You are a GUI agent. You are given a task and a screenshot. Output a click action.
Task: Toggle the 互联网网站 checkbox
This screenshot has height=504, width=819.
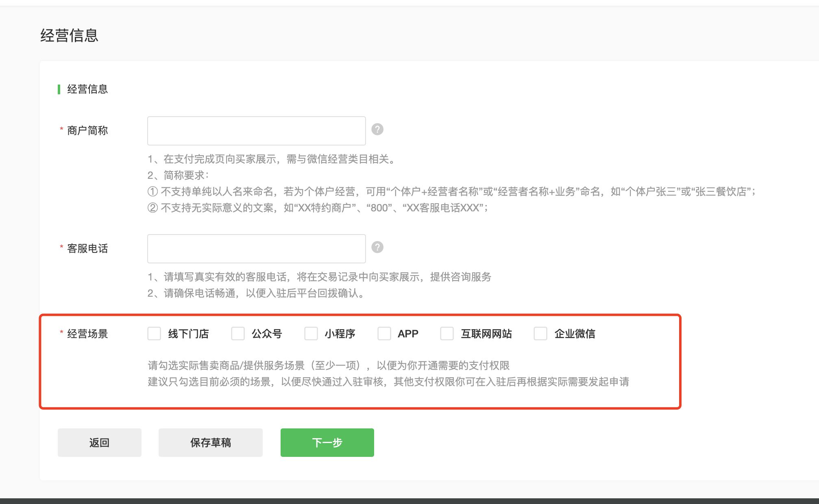(447, 334)
